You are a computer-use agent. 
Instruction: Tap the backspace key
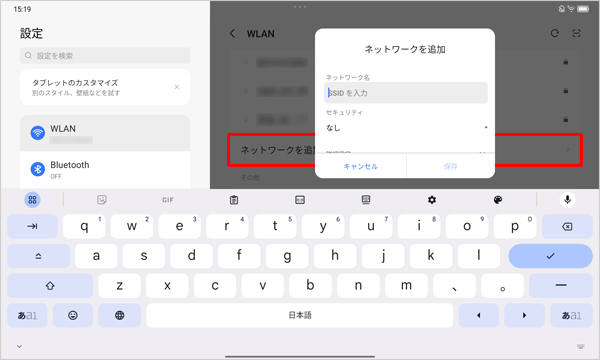(567, 226)
